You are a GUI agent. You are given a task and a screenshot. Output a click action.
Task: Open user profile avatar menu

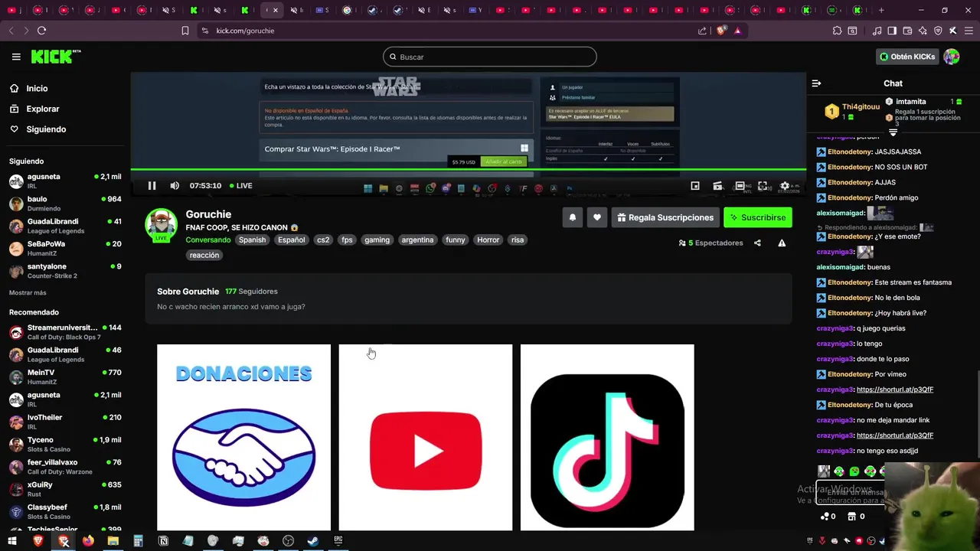952,57
